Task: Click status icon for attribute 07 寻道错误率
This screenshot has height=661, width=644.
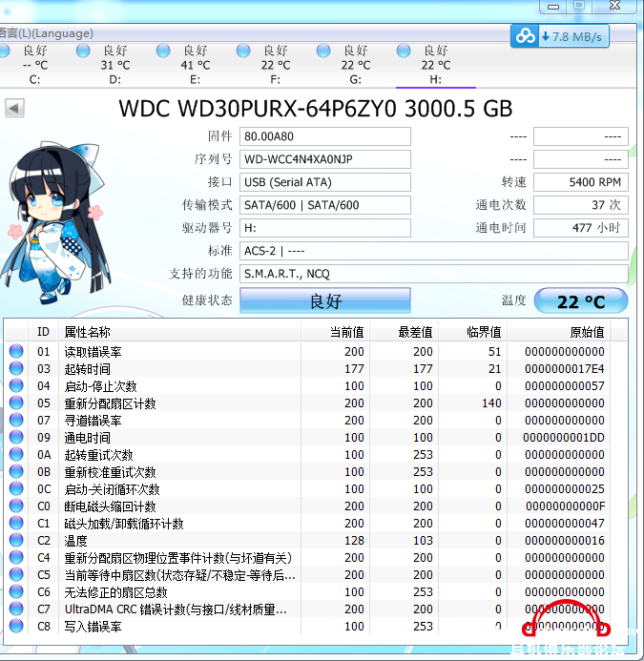Action: coord(16,420)
